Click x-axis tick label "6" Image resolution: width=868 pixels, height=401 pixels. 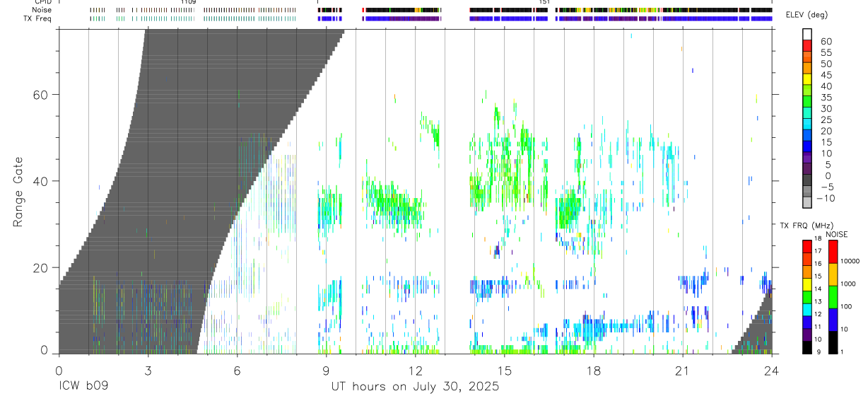click(237, 370)
